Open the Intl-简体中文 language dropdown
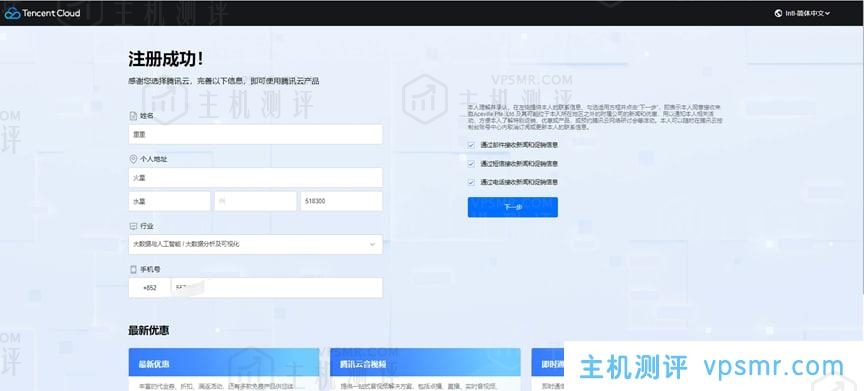 pos(802,13)
